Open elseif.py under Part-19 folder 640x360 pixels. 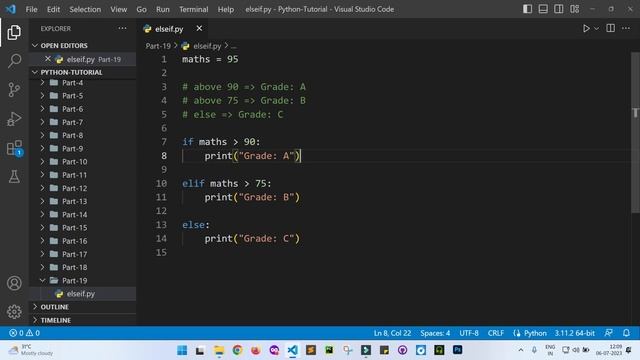point(82,293)
